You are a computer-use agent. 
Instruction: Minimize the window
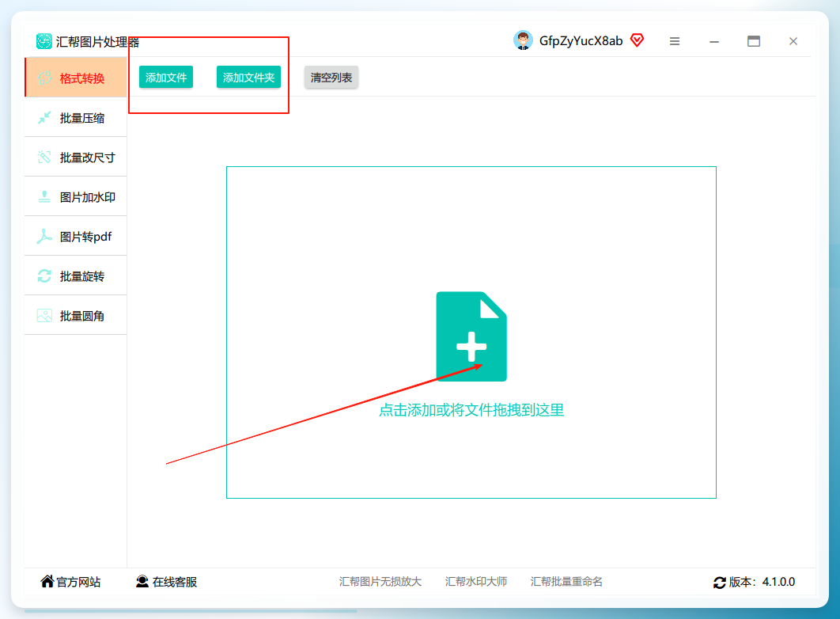tap(714, 41)
